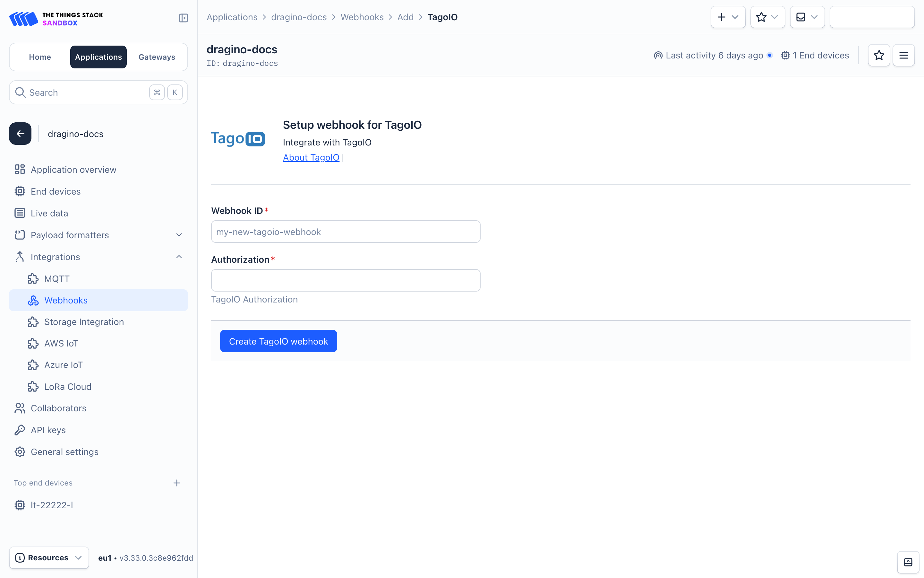924x578 pixels.
Task: Add a top end device with plus icon
Action: [176, 483]
